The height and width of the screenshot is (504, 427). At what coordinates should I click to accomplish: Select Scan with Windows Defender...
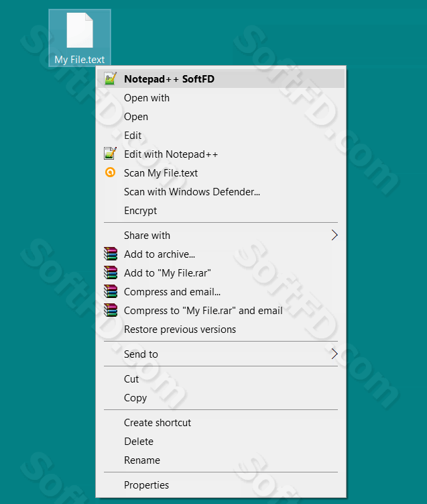pyautogui.click(x=221, y=191)
